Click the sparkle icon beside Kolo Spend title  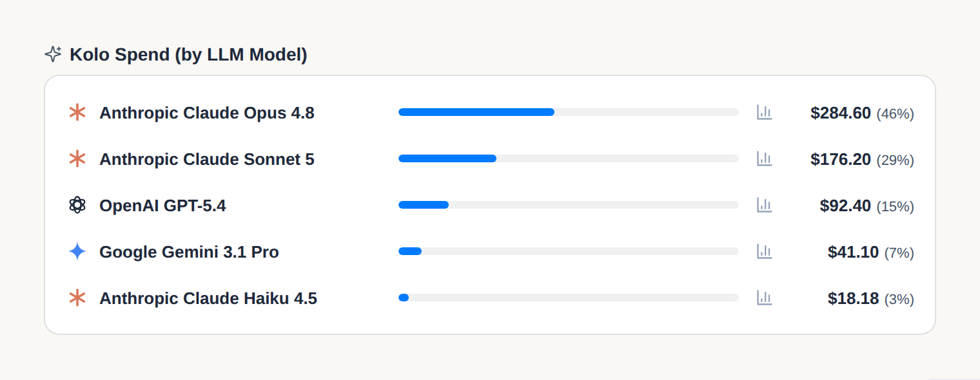click(53, 54)
